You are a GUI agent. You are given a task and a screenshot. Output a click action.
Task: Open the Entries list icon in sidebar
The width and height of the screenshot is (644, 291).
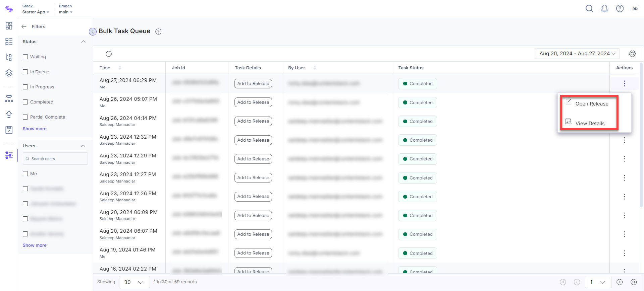point(9,42)
